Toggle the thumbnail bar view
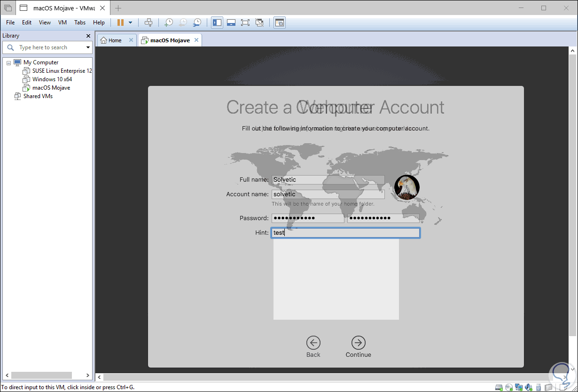This screenshot has height=392, width=578. (x=231, y=23)
